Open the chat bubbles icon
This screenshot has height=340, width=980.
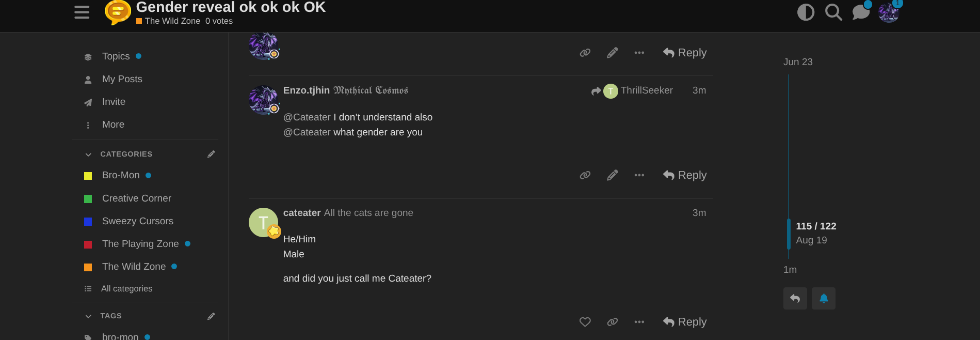(x=860, y=12)
